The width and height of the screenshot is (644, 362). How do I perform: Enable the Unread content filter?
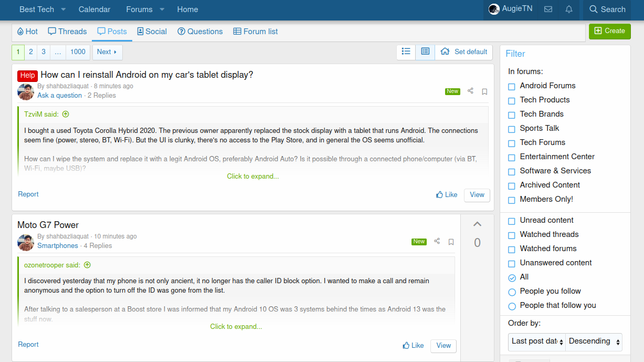(512, 221)
